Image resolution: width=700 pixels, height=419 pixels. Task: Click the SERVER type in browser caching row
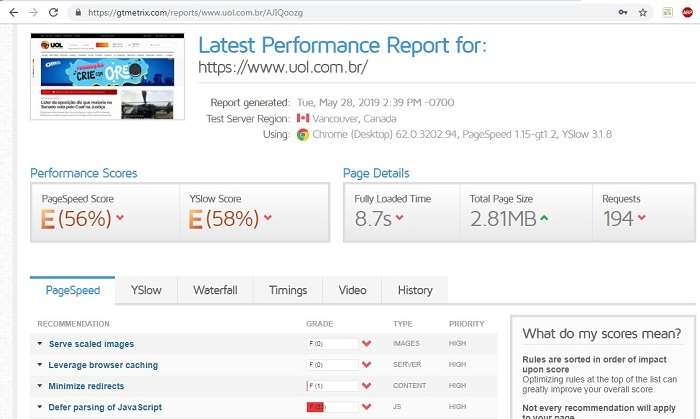[407, 365]
